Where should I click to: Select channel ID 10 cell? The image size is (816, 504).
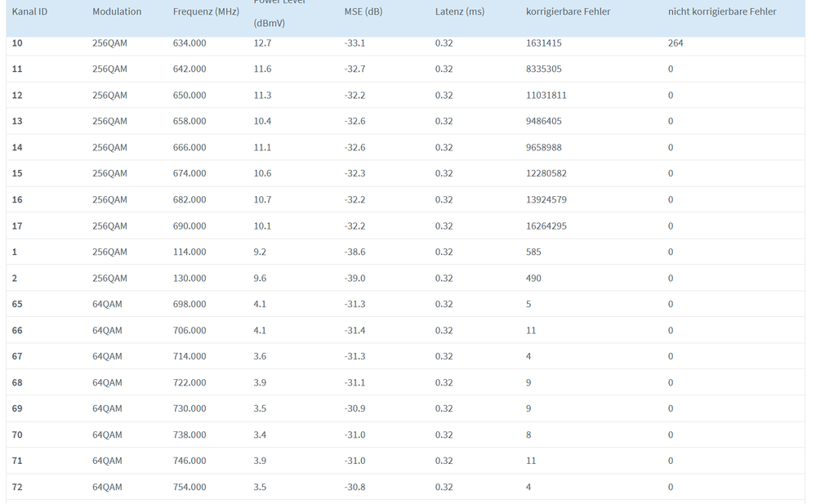pos(17,43)
